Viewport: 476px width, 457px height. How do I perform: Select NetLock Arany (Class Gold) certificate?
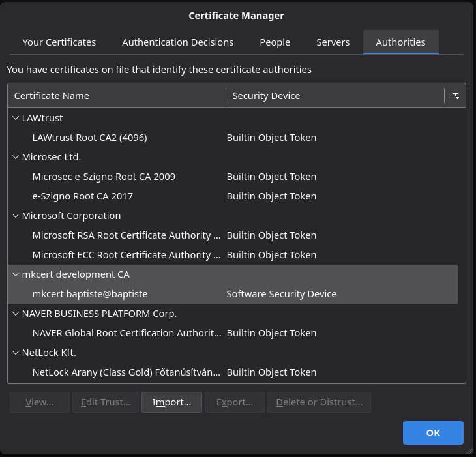click(x=233, y=372)
